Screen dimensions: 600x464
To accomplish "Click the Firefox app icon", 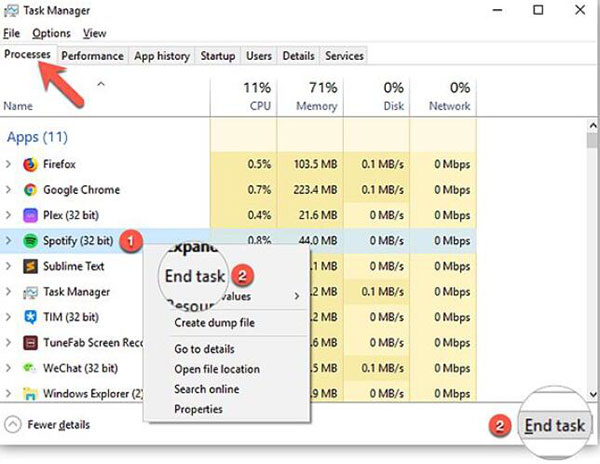I will [29, 164].
